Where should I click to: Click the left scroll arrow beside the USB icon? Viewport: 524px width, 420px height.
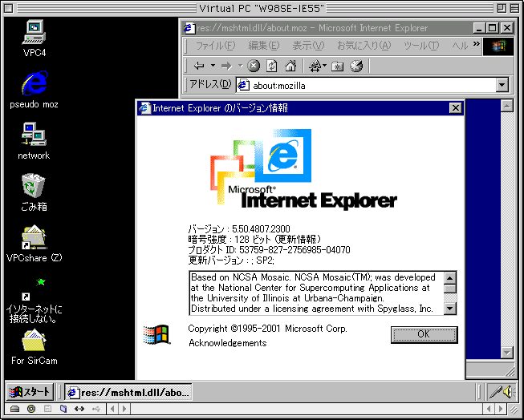[112, 409]
